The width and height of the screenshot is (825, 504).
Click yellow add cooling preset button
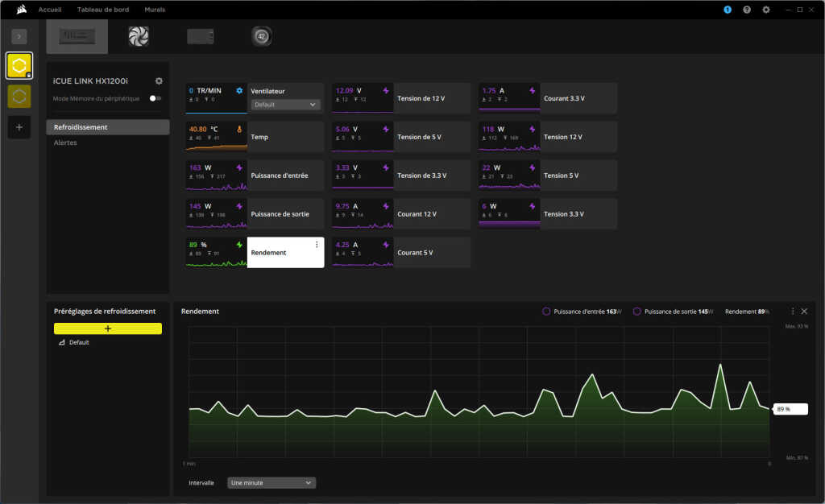(108, 328)
